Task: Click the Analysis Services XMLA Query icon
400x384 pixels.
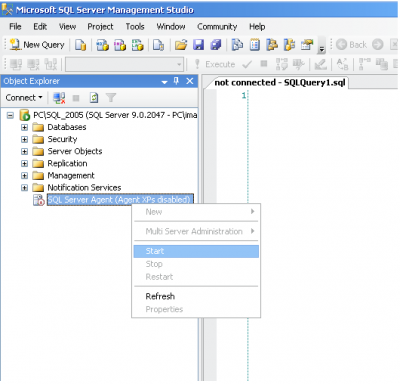Action: pyautogui.click(x=137, y=45)
